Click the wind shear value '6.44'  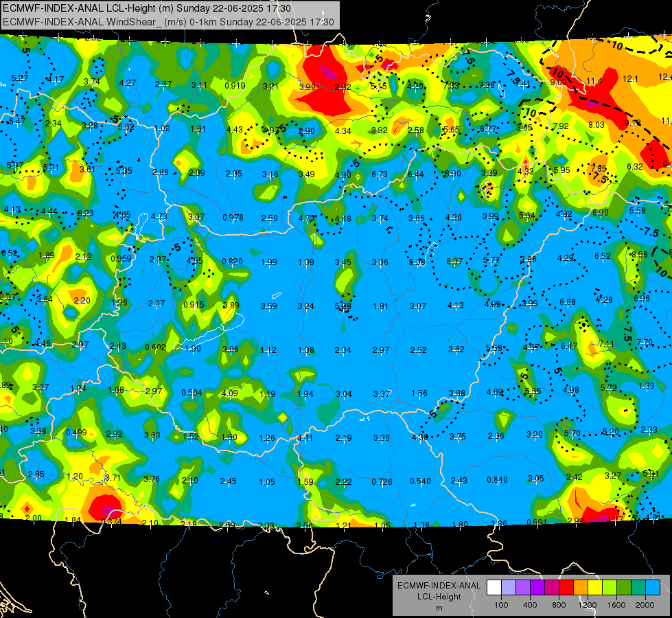[x=416, y=174]
